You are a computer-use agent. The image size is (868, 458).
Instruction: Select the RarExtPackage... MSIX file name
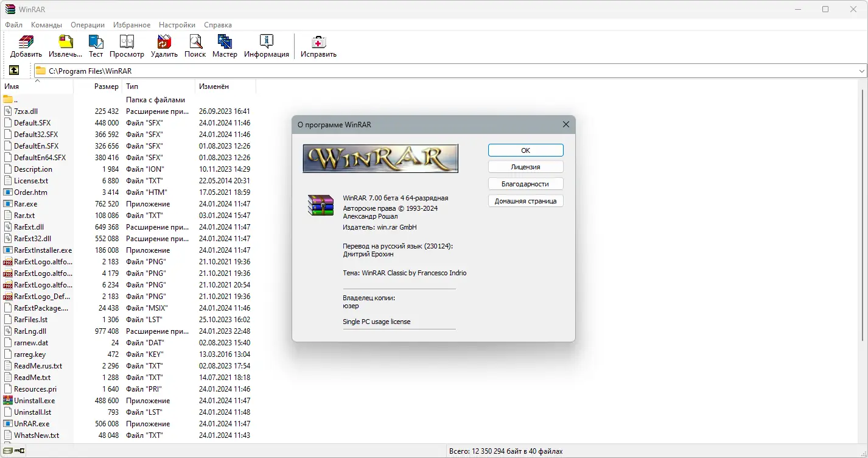41,308
